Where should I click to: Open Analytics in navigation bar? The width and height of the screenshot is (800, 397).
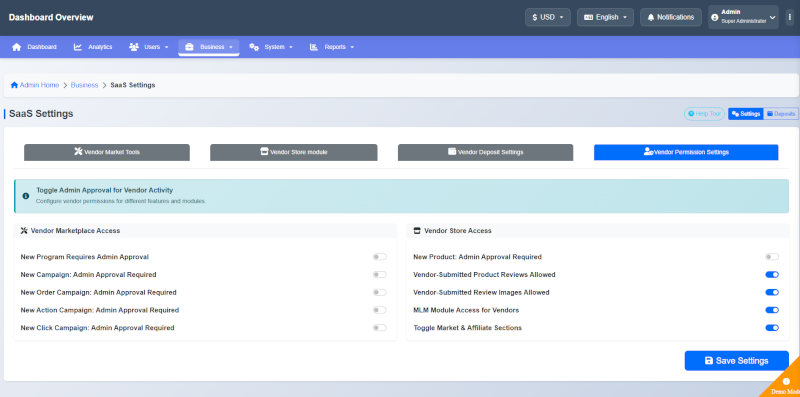coord(93,47)
